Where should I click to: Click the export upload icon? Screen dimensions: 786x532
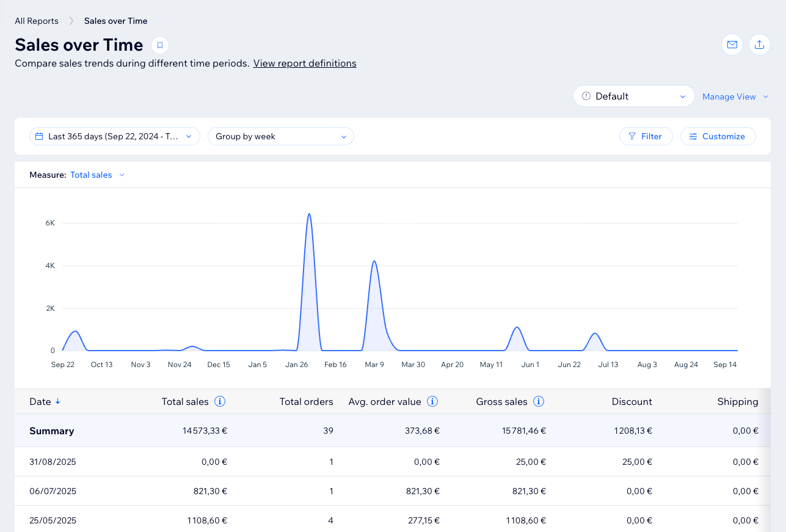click(759, 45)
